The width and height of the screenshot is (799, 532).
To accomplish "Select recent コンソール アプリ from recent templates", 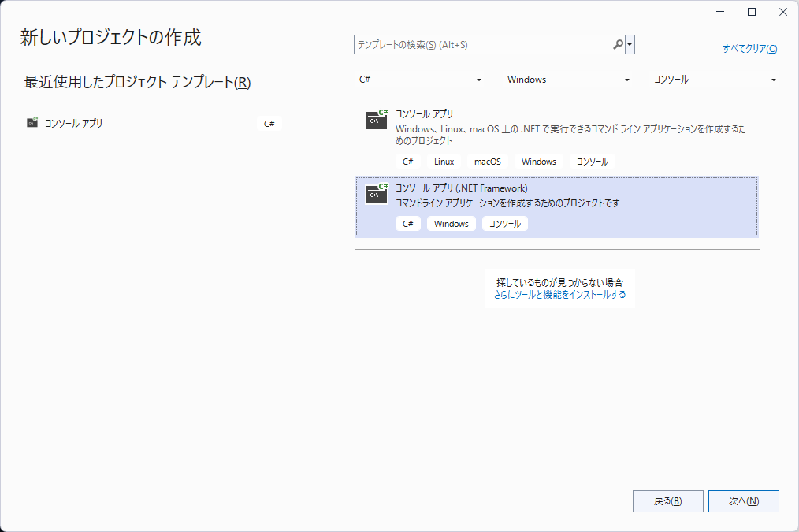I will (x=74, y=123).
